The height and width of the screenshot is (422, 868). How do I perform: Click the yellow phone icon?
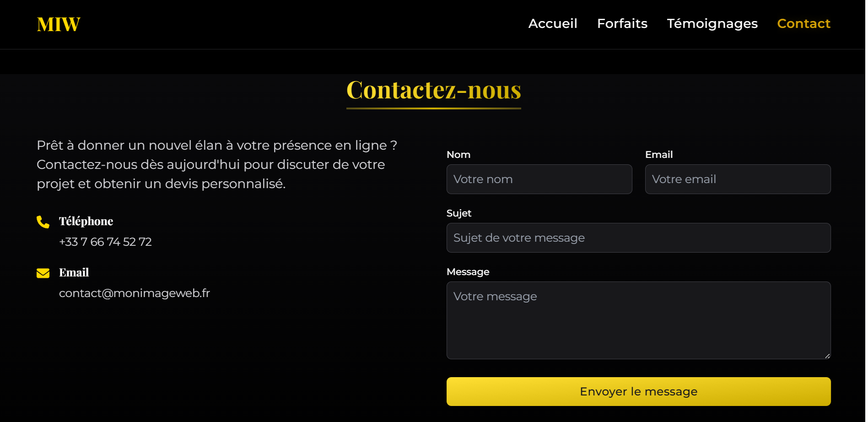[43, 222]
